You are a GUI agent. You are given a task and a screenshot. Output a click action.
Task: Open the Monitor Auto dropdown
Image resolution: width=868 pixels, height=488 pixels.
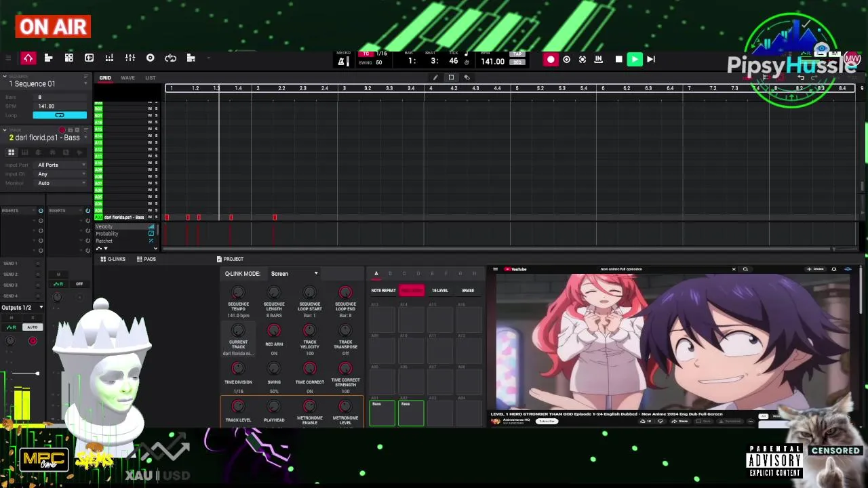pyautogui.click(x=61, y=183)
